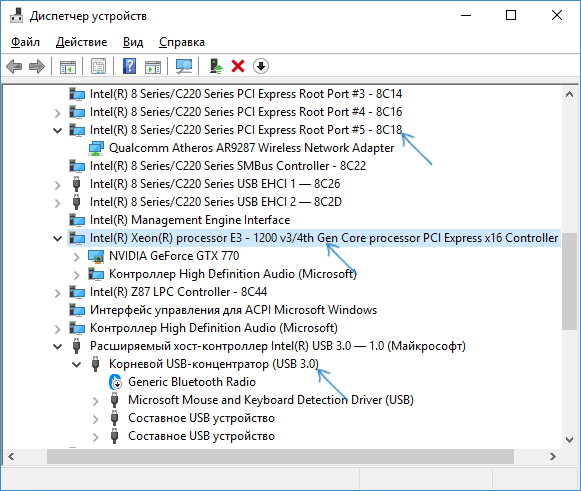This screenshot has height=491, width=581.
Task: Click the USB EHCI 2 plug icon
Action: click(x=76, y=202)
